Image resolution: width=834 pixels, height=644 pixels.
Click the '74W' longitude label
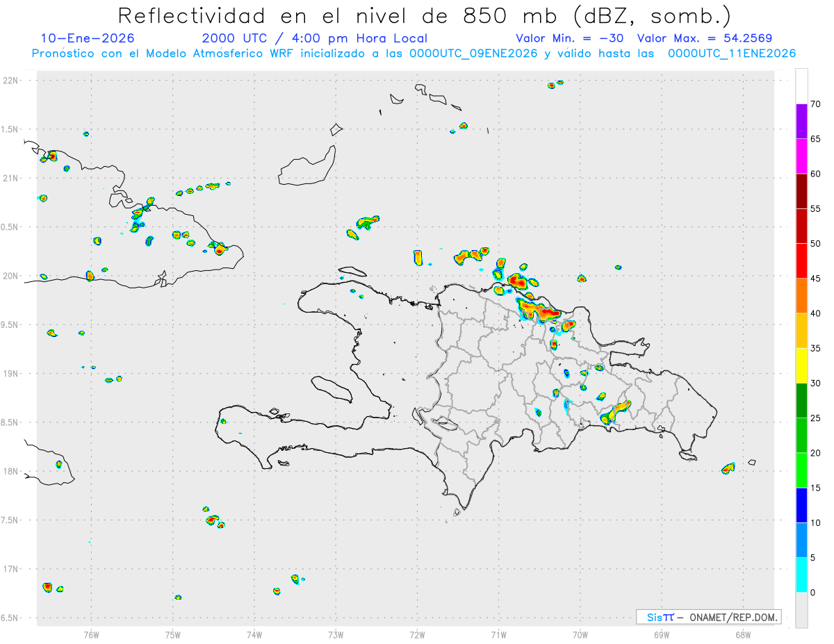254,634
